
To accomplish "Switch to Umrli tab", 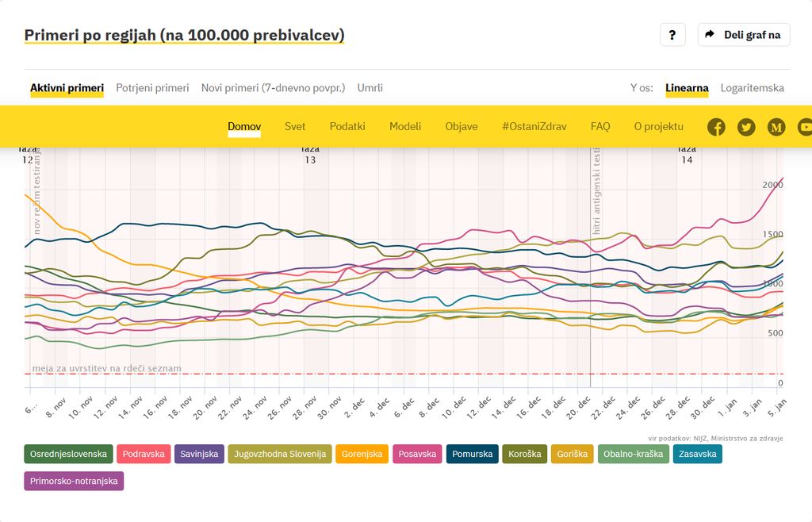I will click(x=370, y=88).
